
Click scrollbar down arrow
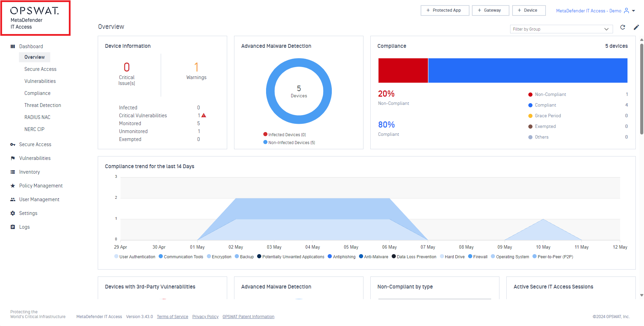(x=642, y=295)
